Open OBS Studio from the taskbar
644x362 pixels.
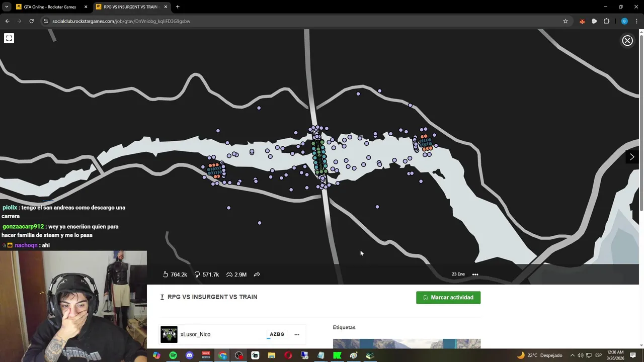239,355
